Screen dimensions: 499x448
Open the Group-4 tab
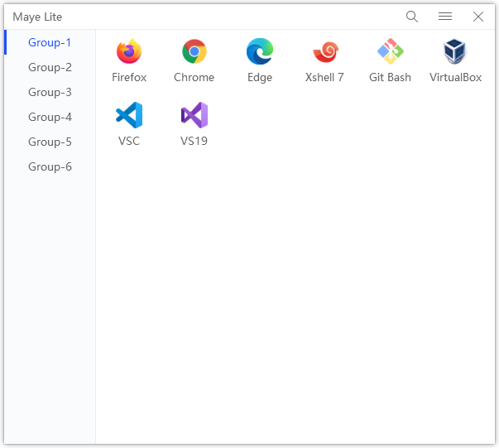[50, 117]
